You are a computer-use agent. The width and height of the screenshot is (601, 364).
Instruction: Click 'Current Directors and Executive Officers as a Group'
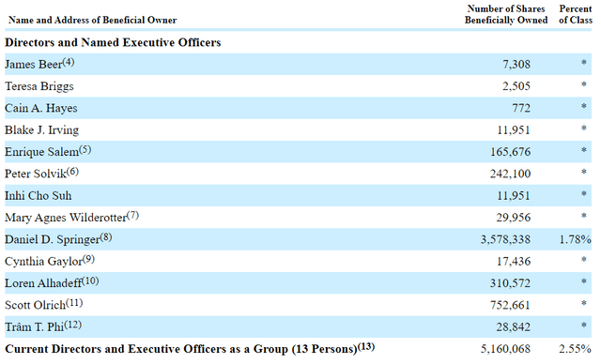point(146,349)
